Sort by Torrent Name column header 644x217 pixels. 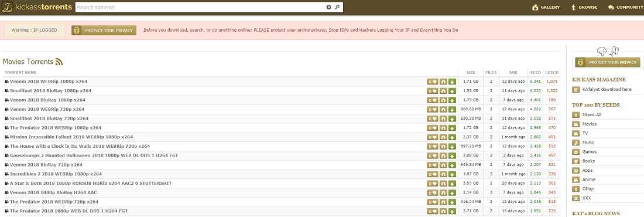pyautogui.click(x=20, y=73)
